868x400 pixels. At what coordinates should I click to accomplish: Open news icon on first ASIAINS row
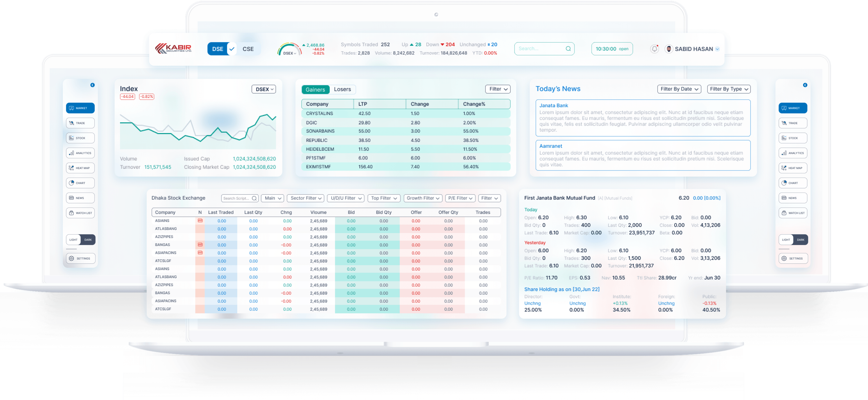[x=200, y=221]
